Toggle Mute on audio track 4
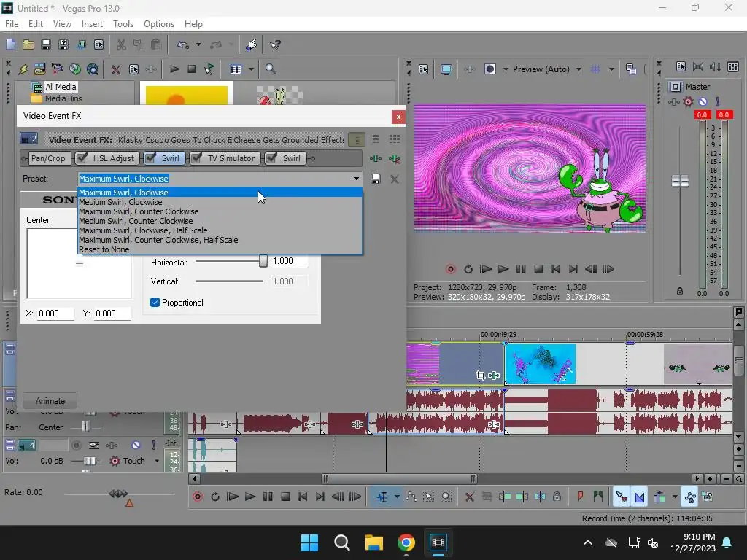This screenshot has height=560, width=747. point(136,446)
